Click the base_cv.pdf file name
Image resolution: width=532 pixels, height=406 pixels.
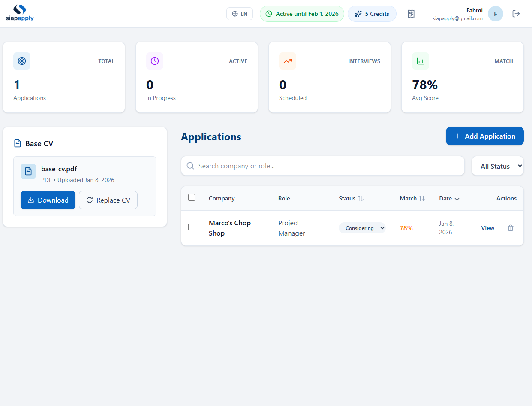[x=59, y=169]
